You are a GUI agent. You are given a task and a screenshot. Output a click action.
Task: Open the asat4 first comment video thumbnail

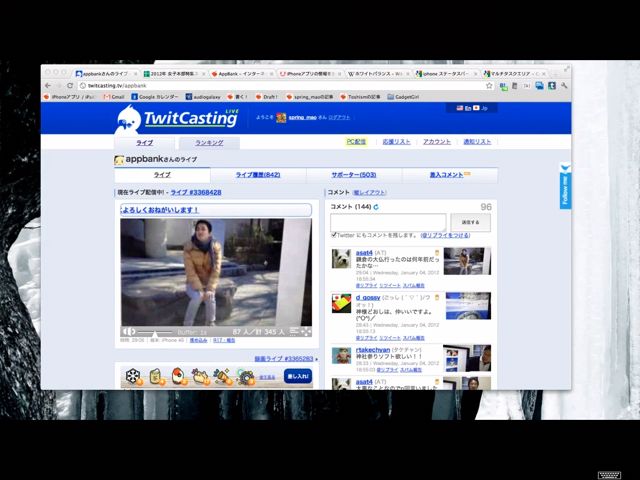point(467,261)
